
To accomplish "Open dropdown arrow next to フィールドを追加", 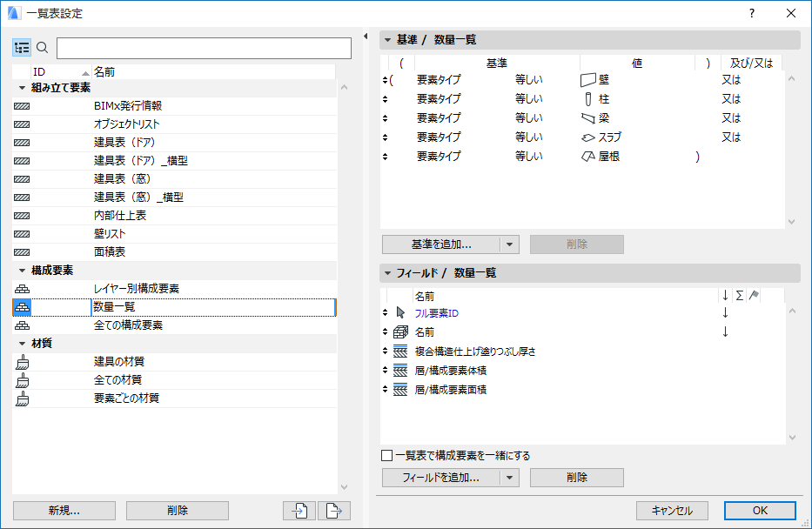I will [510, 478].
